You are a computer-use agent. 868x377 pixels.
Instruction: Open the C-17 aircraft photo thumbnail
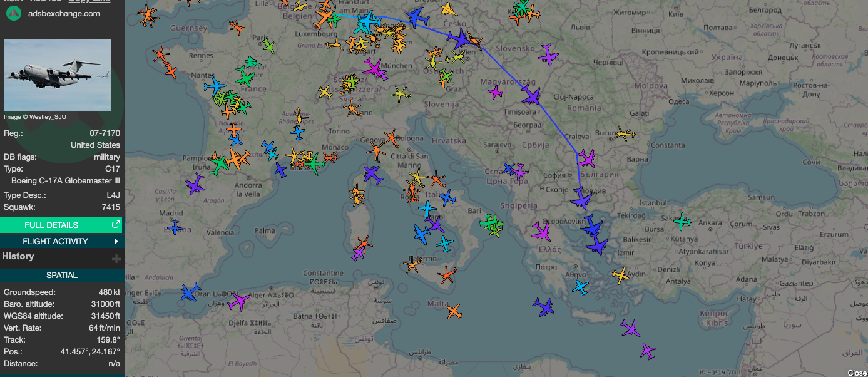click(x=57, y=75)
